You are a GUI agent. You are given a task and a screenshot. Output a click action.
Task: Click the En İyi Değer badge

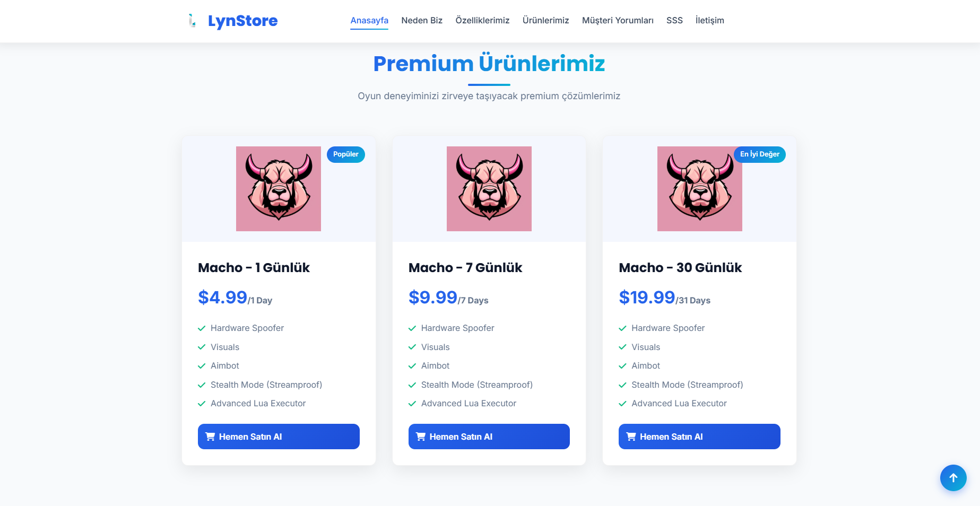click(760, 154)
